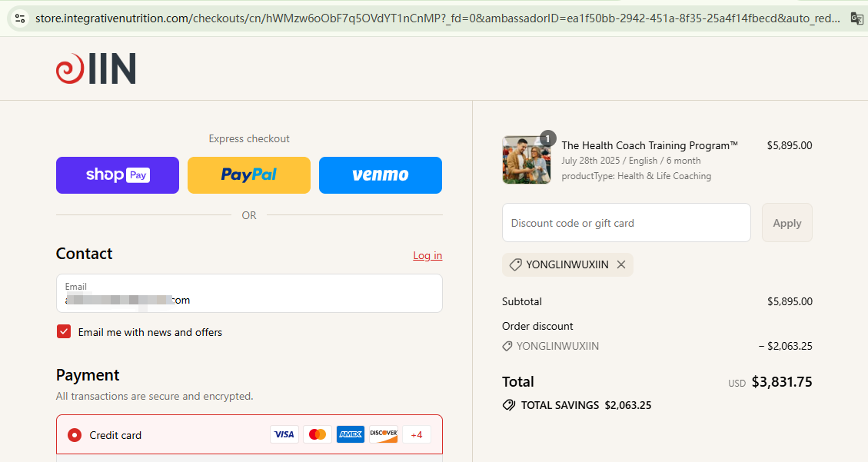Click the browser address bar URL
868x462 pixels.
[437, 18]
